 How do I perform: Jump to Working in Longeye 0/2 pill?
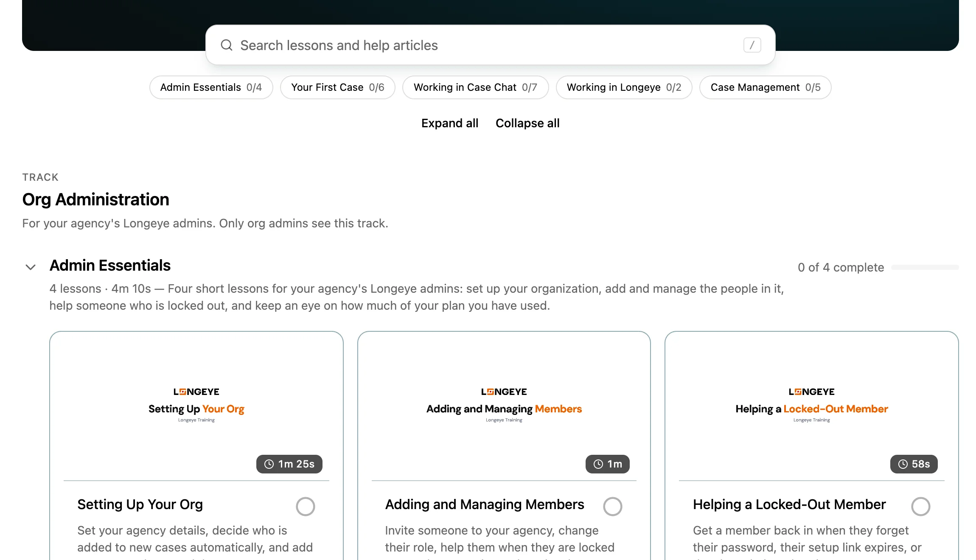point(624,87)
